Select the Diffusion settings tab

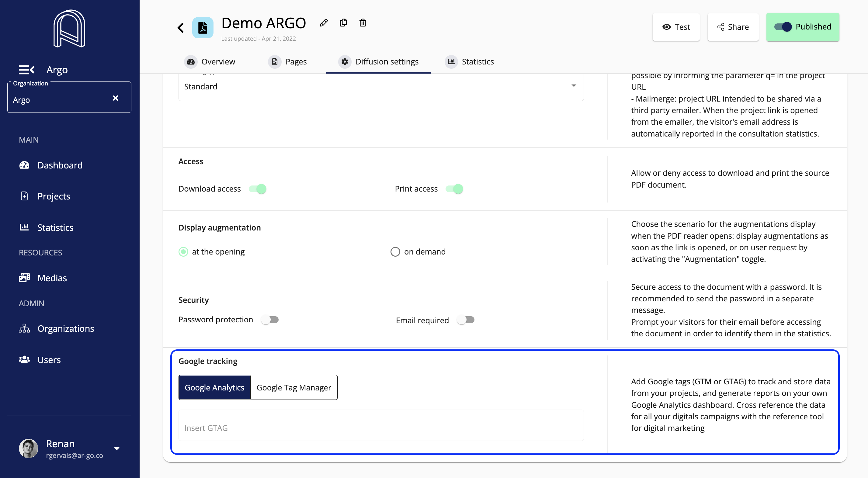coord(378,62)
